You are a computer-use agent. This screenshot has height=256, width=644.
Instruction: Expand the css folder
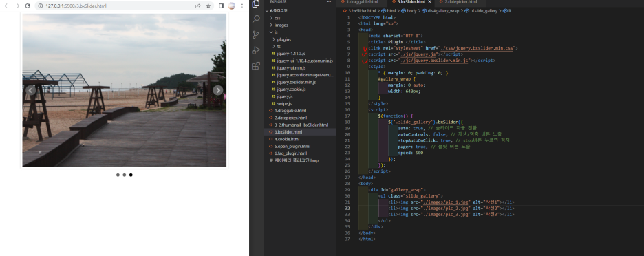pos(278,18)
